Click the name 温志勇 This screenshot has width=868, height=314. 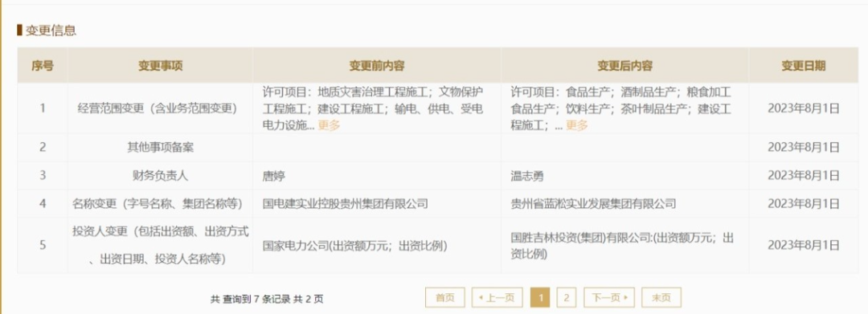[x=527, y=177]
